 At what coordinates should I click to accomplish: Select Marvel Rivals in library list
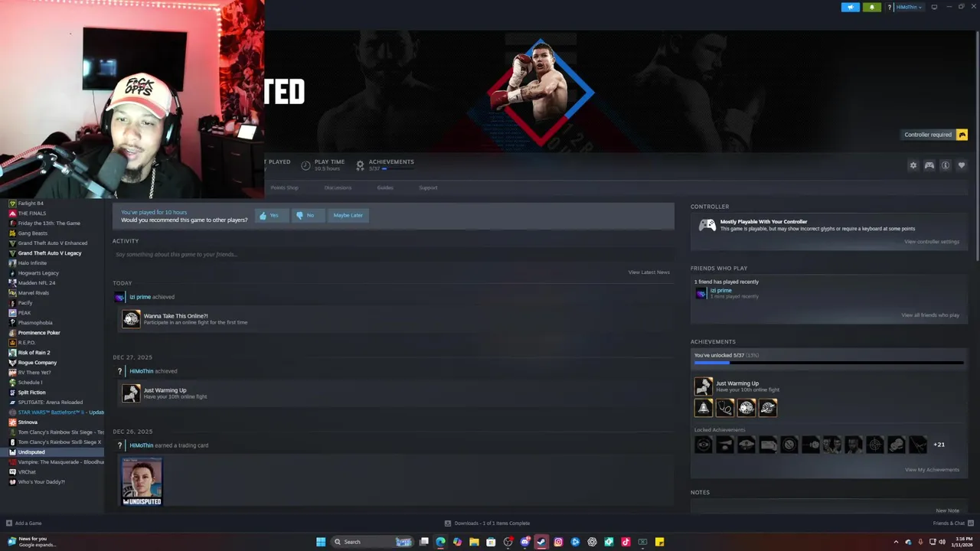coord(33,293)
